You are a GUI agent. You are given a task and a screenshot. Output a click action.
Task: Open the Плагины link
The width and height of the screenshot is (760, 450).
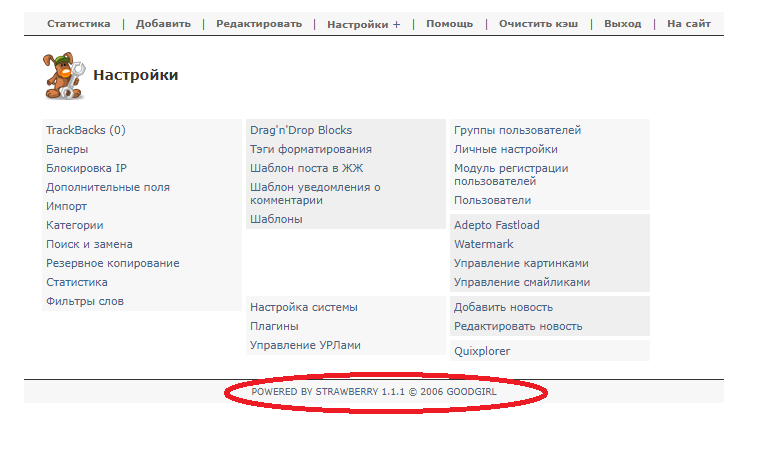[x=274, y=326]
